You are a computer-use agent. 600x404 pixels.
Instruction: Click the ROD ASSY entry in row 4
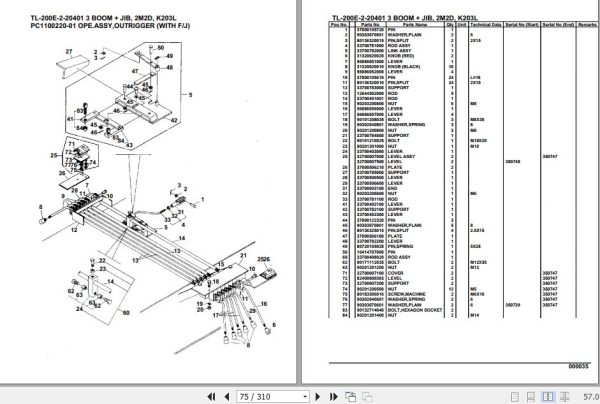tap(399, 46)
